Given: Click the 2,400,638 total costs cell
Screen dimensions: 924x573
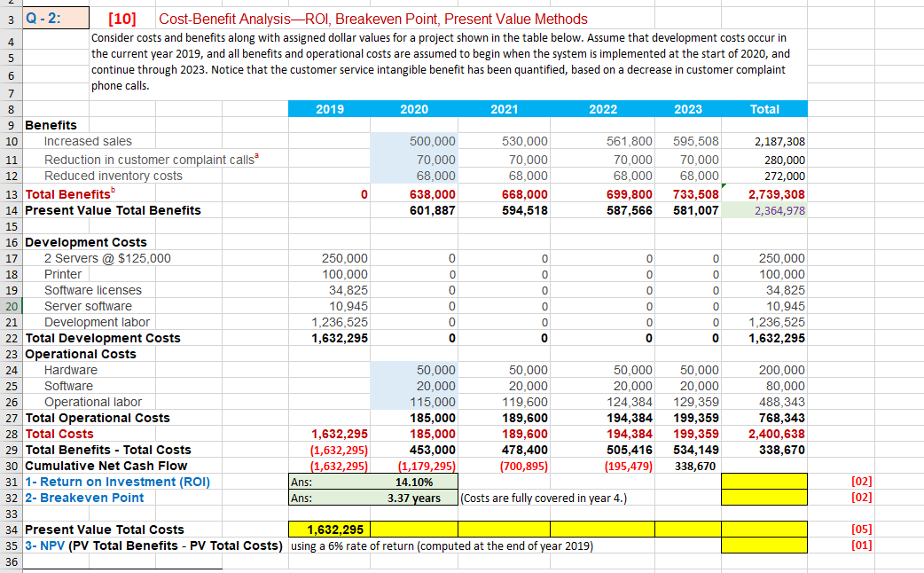Looking at the screenshot, I should (764, 434).
